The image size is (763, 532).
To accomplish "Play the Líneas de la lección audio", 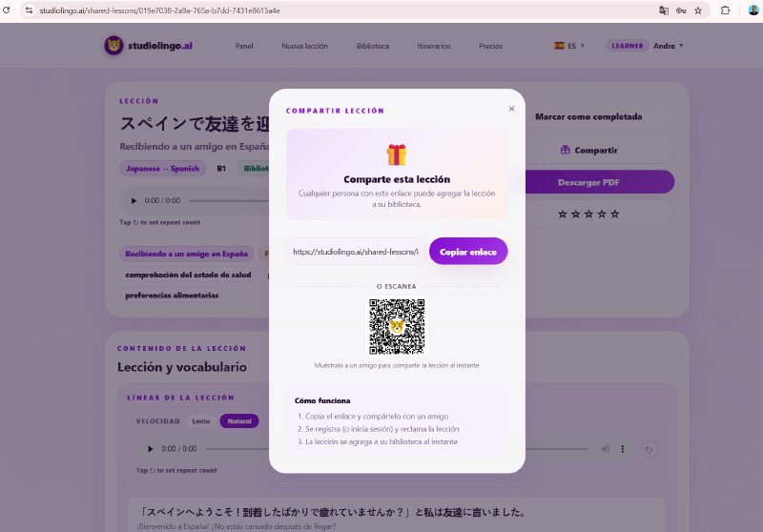I will (x=150, y=449).
